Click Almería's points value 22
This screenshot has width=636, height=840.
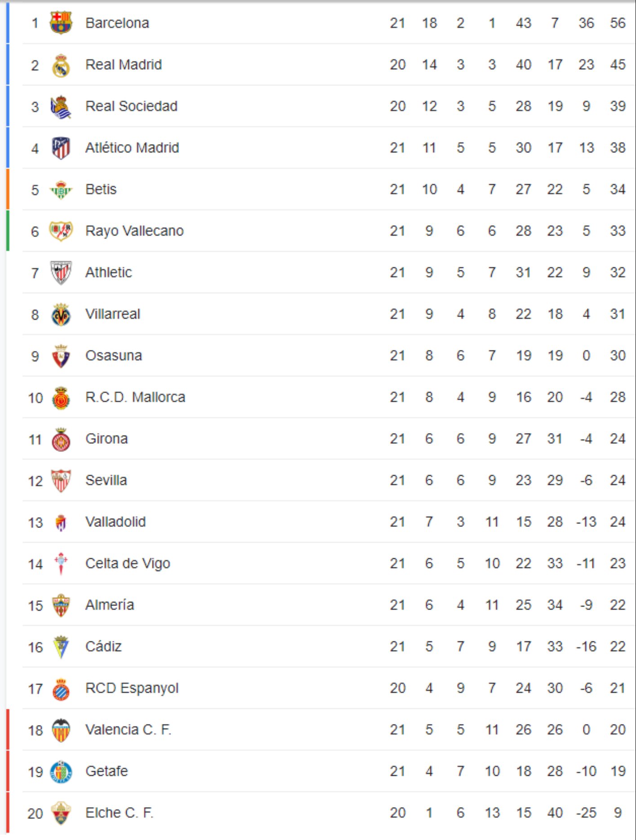tap(618, 605)
